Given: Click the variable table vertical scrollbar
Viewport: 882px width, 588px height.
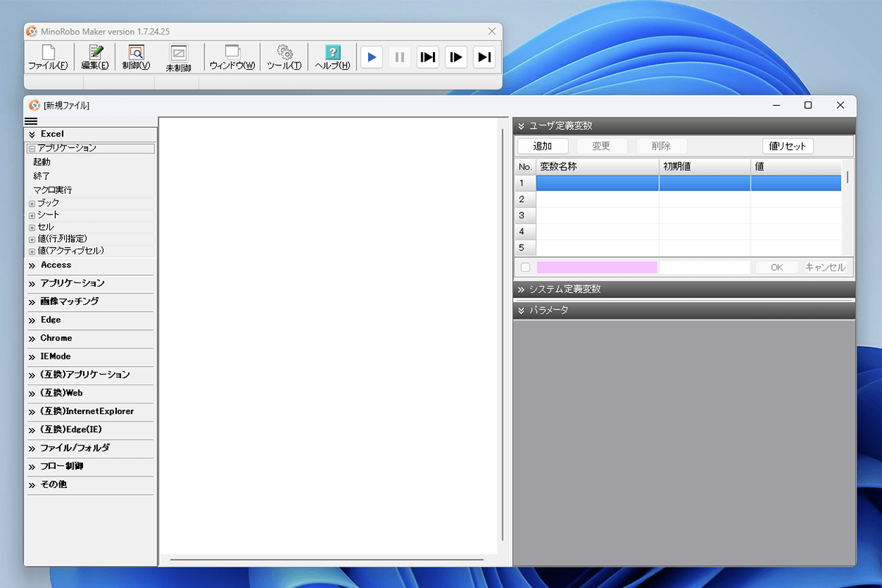Looking at the screenshot, I should (x=847, y=176).
